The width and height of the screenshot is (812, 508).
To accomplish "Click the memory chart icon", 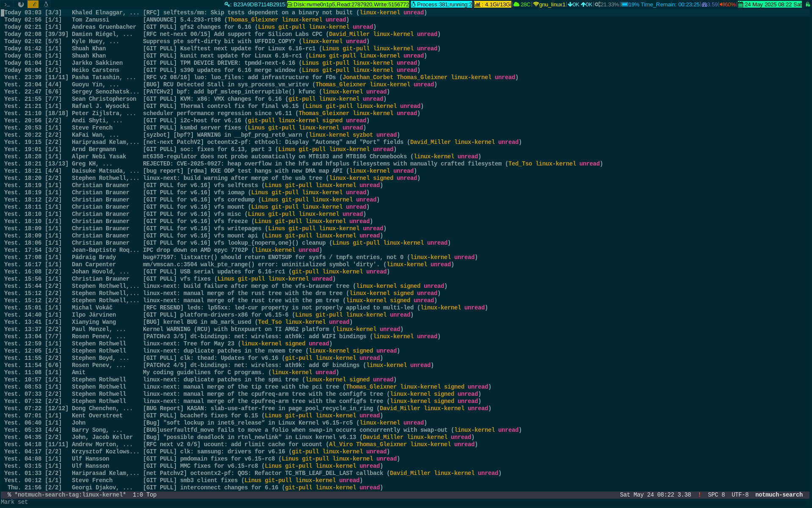I will click(x=477, y=4).
